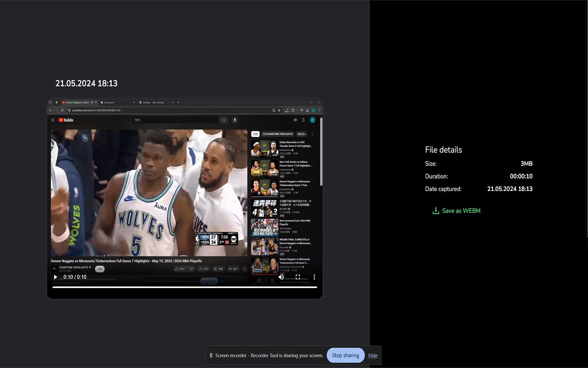Seek within the recording on the progress bar

[x=185, y=287]
